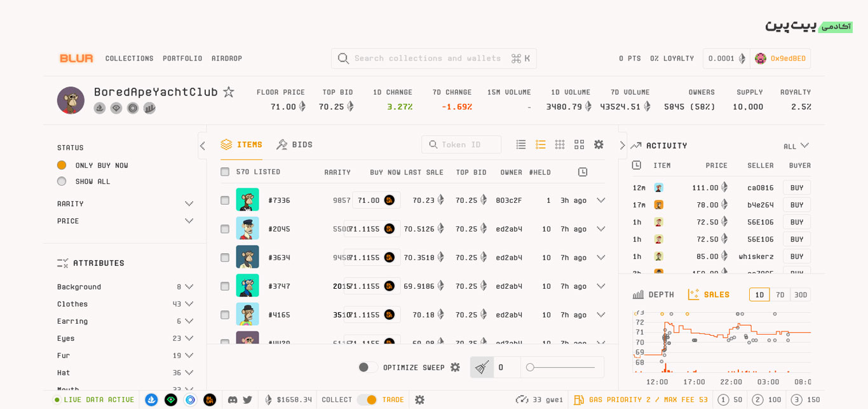Switch to the Bids tab
This screenshot has width=868, height=409.
pyautogui.click(x=295, y=145)
